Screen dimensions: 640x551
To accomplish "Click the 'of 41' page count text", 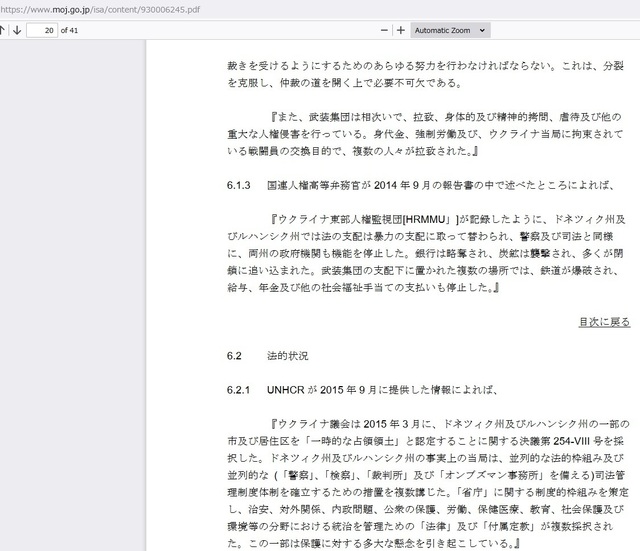I will point(69,30).
